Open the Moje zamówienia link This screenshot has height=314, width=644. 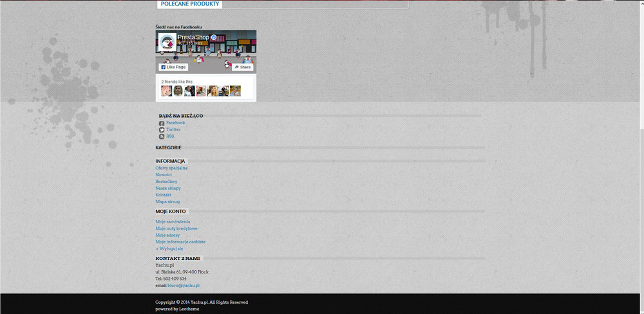(173, 221)
